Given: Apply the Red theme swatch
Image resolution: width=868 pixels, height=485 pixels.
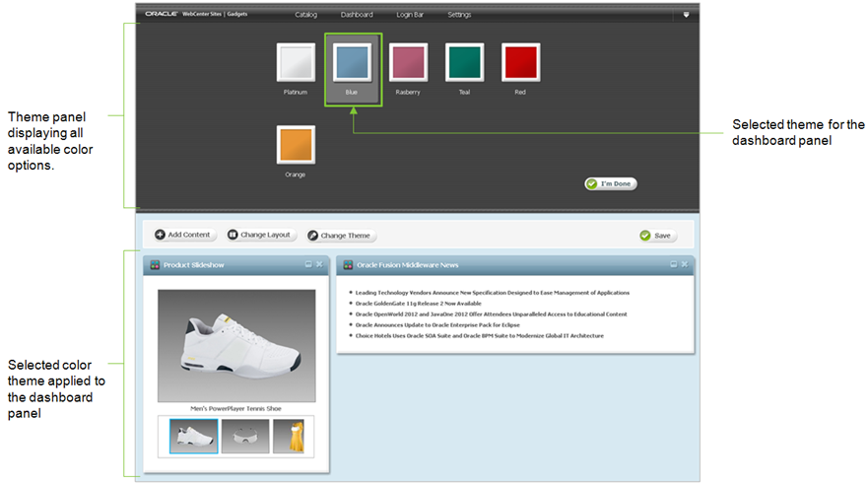Looking at the screenshot, I should [x=521, y=62].
